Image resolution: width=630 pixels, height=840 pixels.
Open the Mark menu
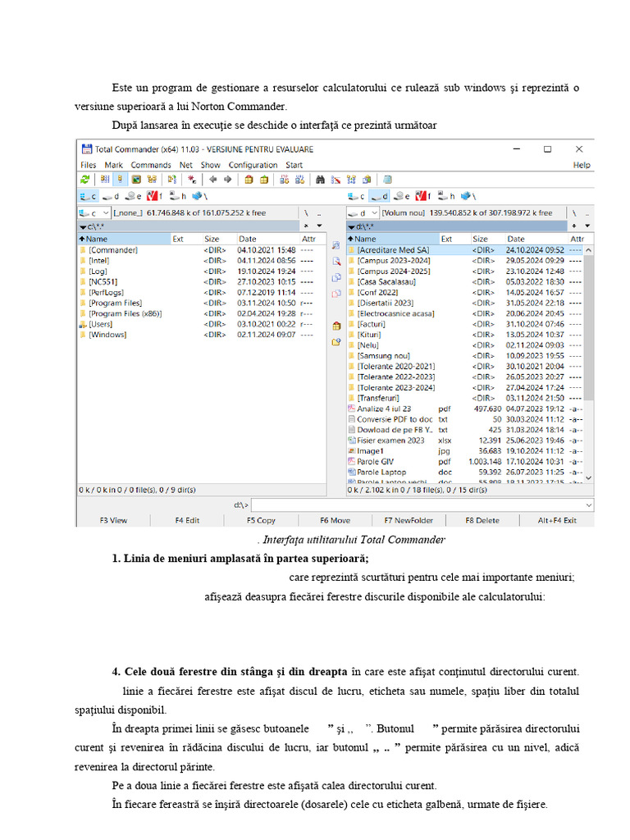coord(113,165)
